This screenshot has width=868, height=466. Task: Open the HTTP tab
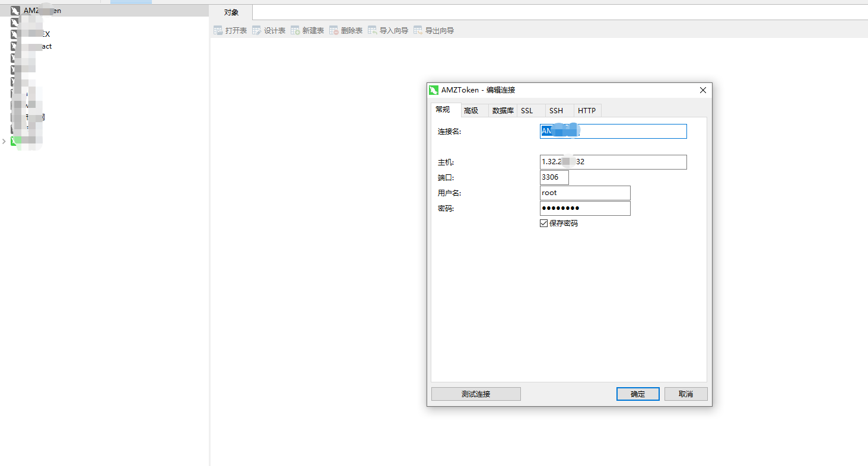[587, 111]
